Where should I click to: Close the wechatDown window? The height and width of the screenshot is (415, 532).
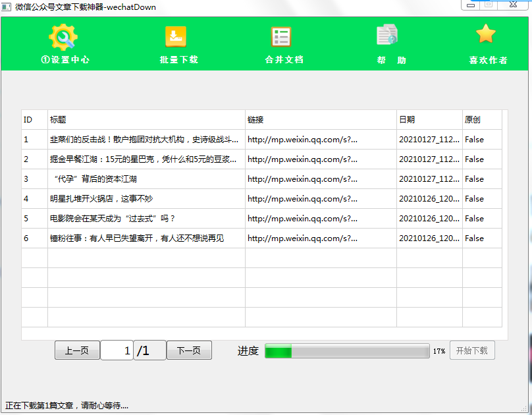(513, 5)
